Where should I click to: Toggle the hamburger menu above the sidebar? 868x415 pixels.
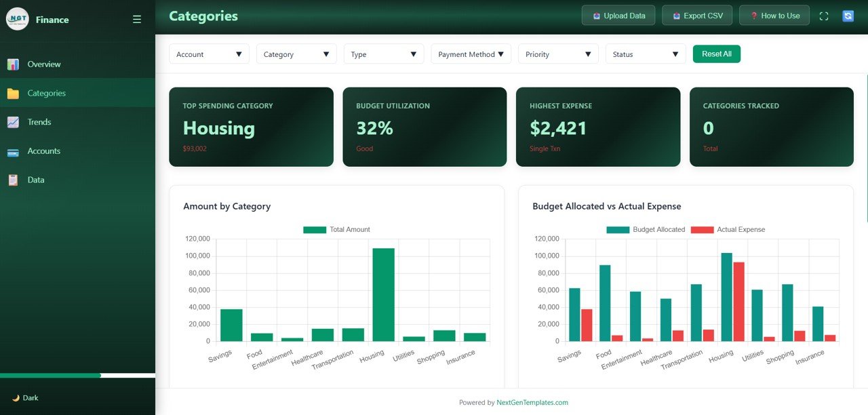click(x=136, y=19)
